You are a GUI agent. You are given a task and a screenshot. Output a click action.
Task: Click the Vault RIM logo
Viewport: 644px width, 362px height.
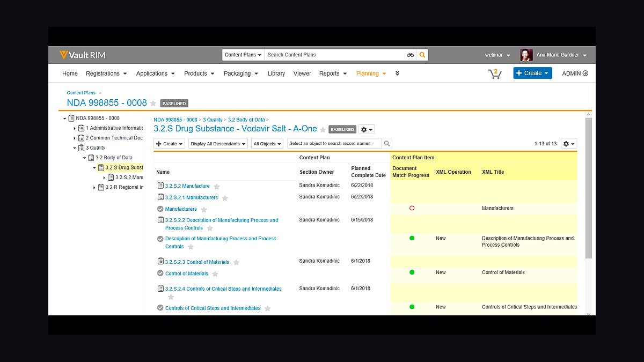[x=82, y=55]
